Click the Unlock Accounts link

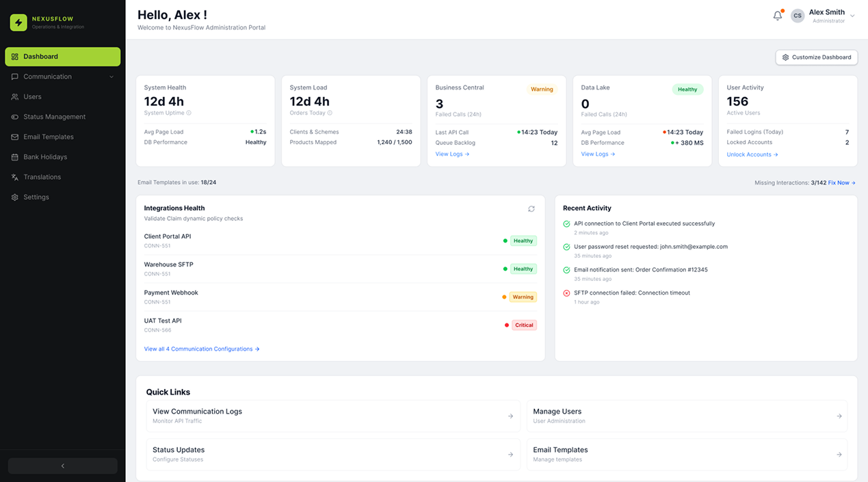[x=752, y=155]
